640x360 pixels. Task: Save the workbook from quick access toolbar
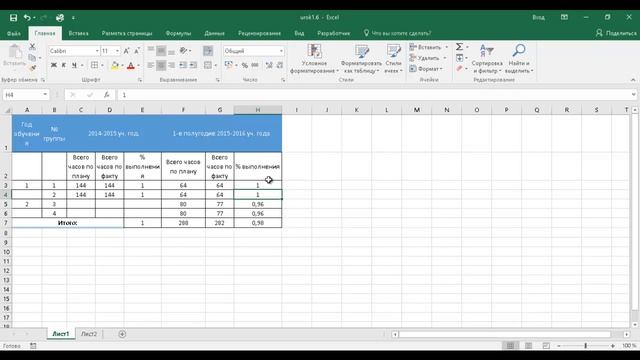click(13, 18)
